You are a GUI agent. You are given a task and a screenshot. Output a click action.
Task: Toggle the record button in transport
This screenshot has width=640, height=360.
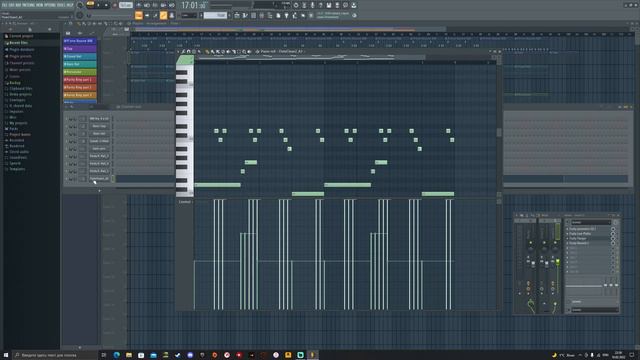114,5
